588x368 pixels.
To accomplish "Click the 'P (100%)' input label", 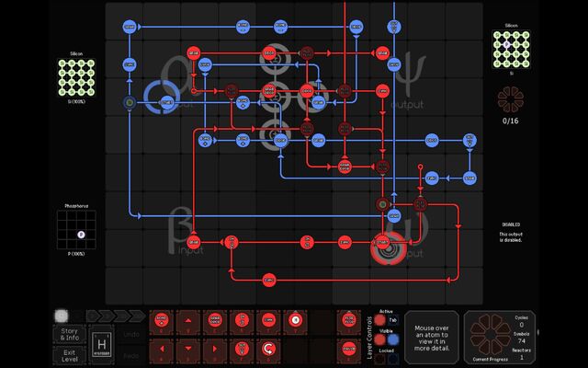I will (76, 254).
